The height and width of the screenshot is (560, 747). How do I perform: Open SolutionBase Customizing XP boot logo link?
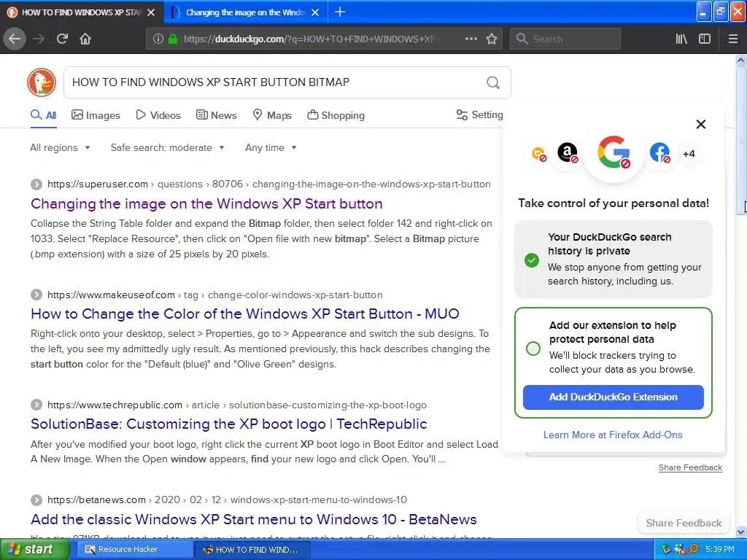point(228,424)
